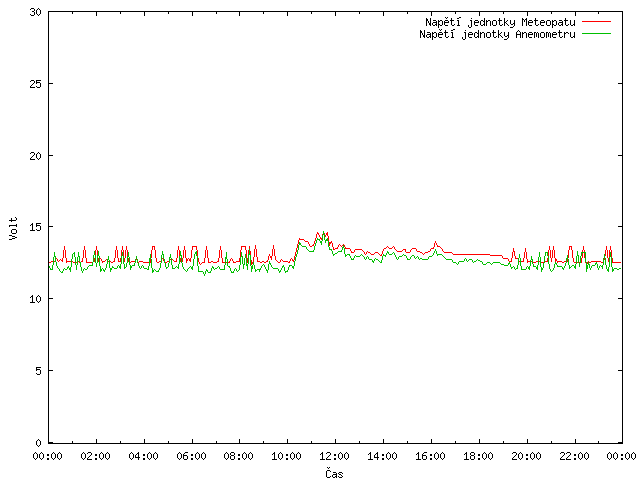
Task: Click the 'Volt' y-axis label
Action: (13, 228)
